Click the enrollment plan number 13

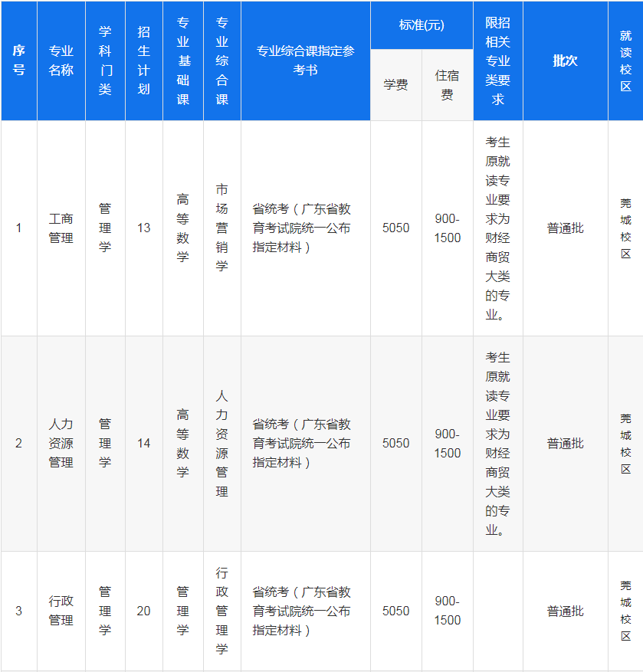(x=144, y=228)
